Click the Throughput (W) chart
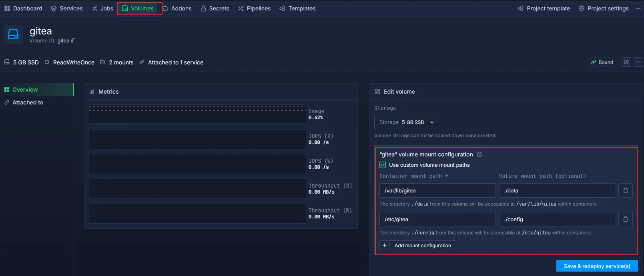644x276 pixels. point(197,214)
